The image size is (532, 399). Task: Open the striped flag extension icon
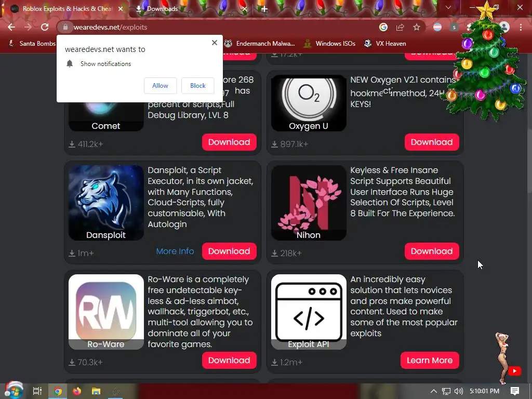point(437,27)
